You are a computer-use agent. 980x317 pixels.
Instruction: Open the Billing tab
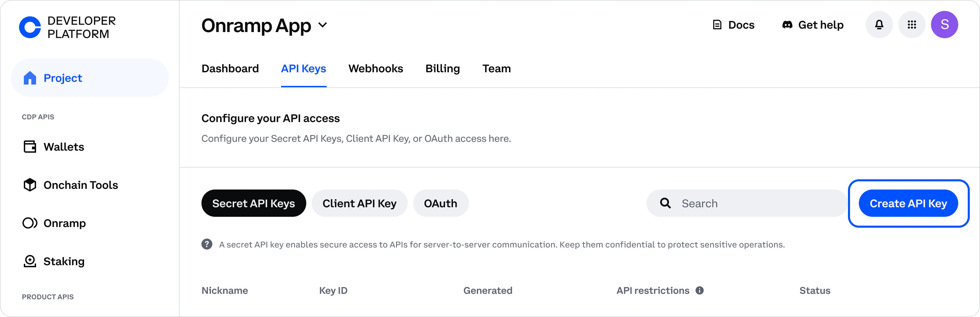click(442, 69)
